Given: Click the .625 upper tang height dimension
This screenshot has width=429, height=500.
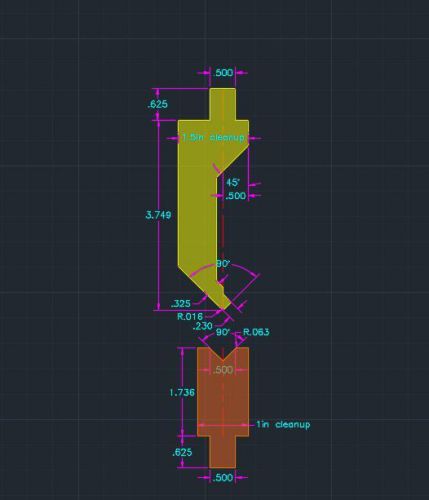Looking at the screenshot, I should (x=157, y=104).
